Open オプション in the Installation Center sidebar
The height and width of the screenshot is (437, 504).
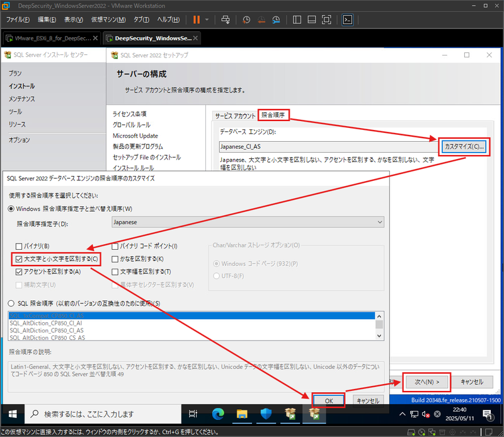coord(20,140)
